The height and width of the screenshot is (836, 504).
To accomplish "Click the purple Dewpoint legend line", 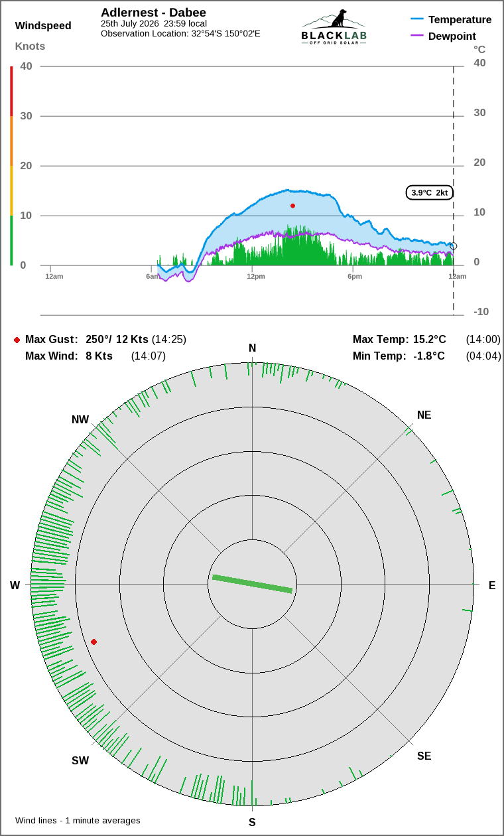I will (x=417, y=36).
